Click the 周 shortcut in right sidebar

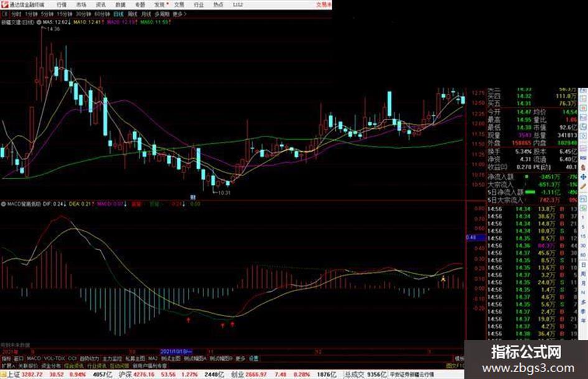[x=583, y=274]
